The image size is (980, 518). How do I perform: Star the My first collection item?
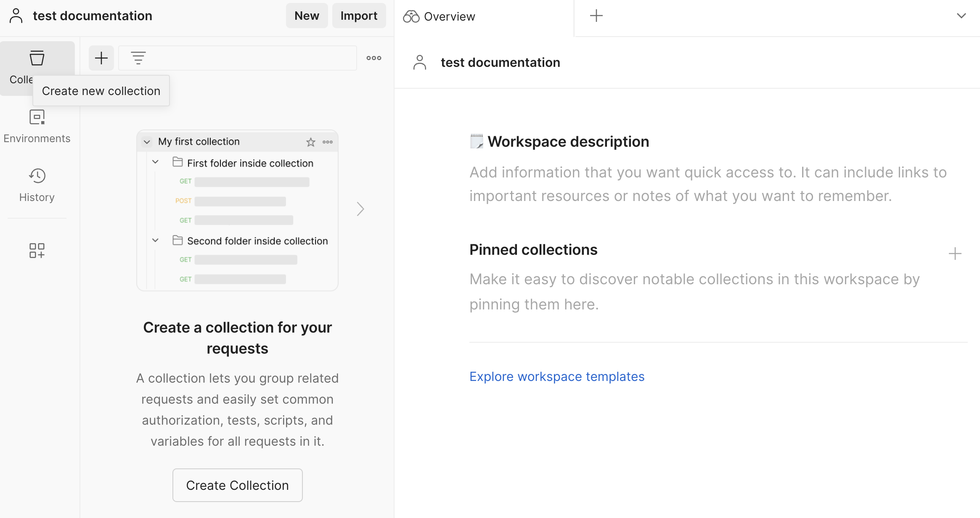tap(310, 142)
